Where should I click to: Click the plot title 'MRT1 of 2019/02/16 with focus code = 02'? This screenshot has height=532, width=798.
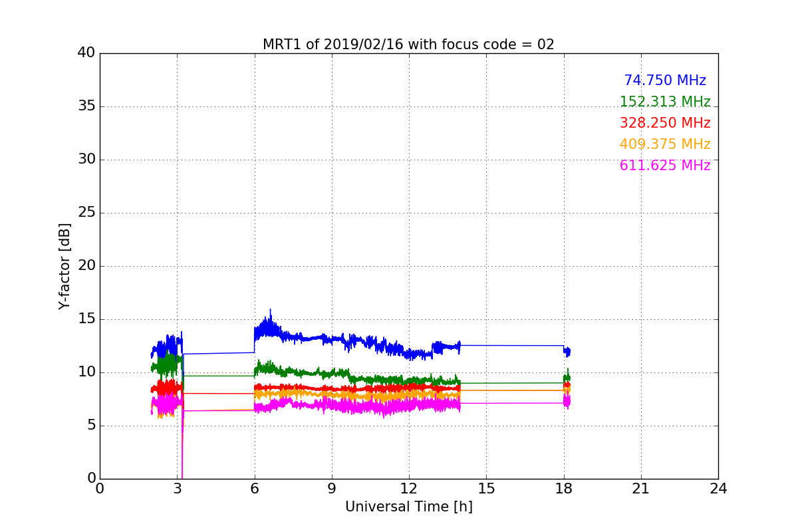click(408, 45)
